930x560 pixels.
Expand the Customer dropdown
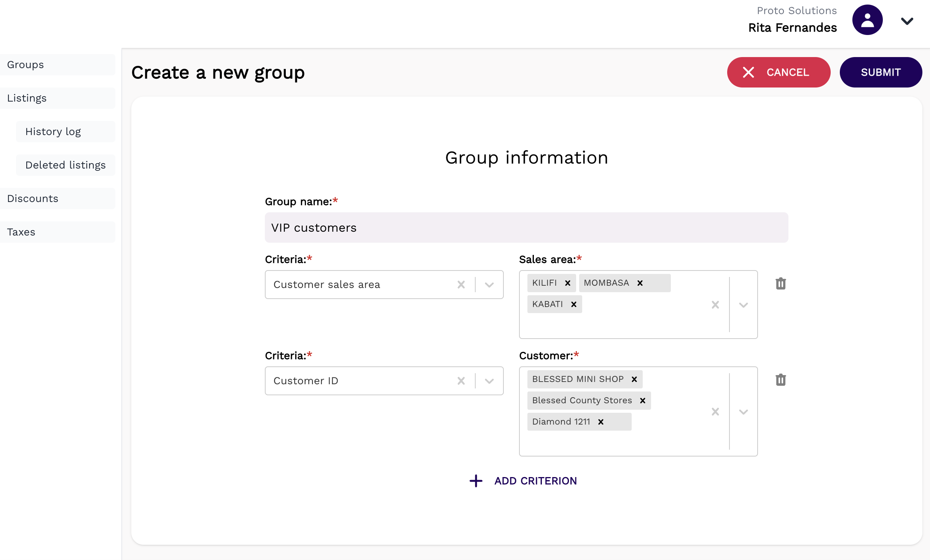(x=744, y=412)
